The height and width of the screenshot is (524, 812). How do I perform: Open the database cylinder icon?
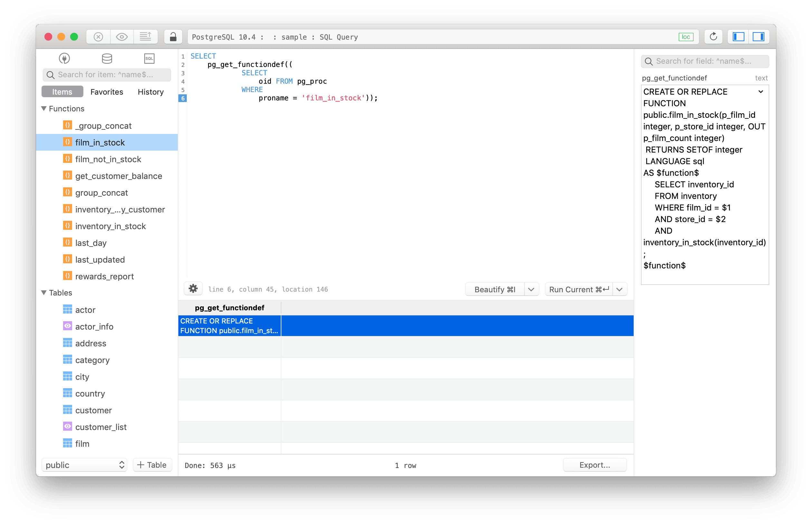pos(107,59)
